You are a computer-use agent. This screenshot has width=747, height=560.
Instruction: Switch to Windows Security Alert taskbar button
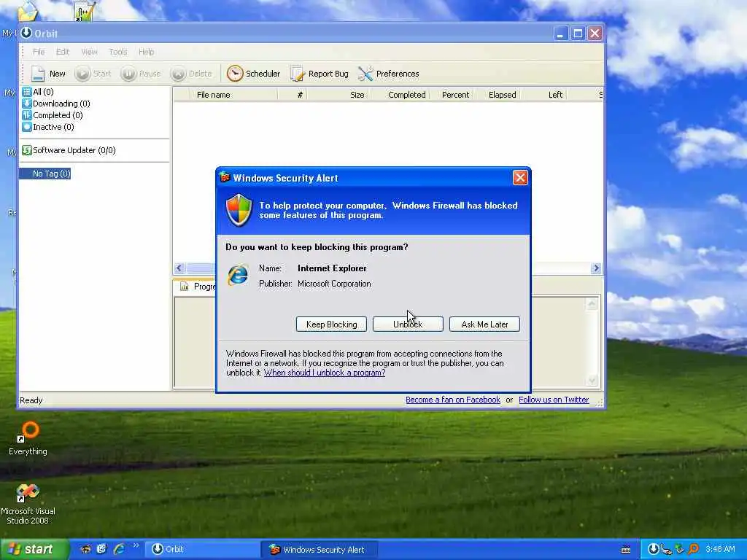[x=319, y=550]
